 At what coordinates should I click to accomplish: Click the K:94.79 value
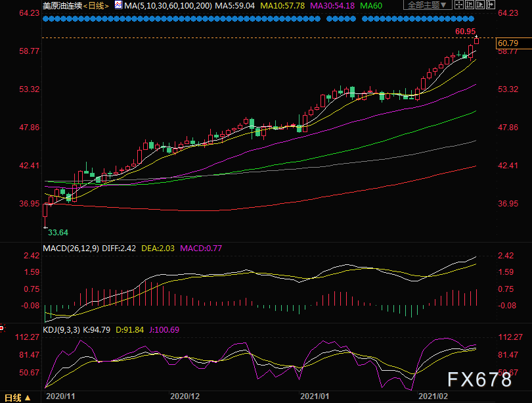[97, 329]
